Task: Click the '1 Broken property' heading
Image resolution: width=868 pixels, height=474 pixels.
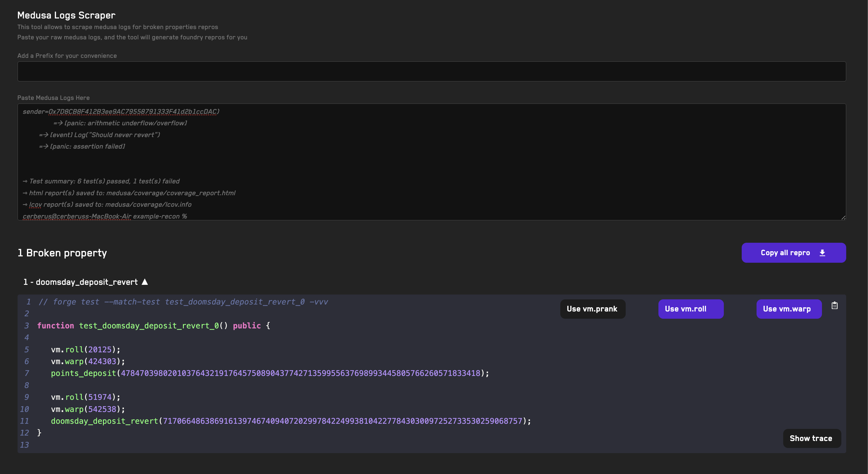Action: [62, 253]
